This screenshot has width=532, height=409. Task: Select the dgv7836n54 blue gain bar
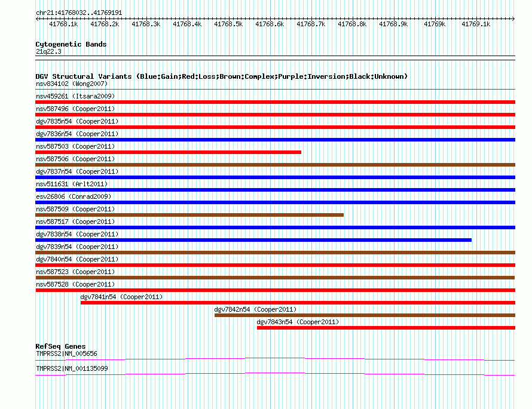pyautogui.click(x=275, y=140)
